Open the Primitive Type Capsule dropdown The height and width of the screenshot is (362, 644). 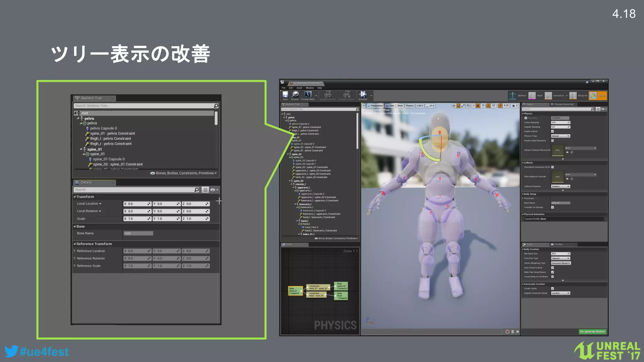(560, 258)
